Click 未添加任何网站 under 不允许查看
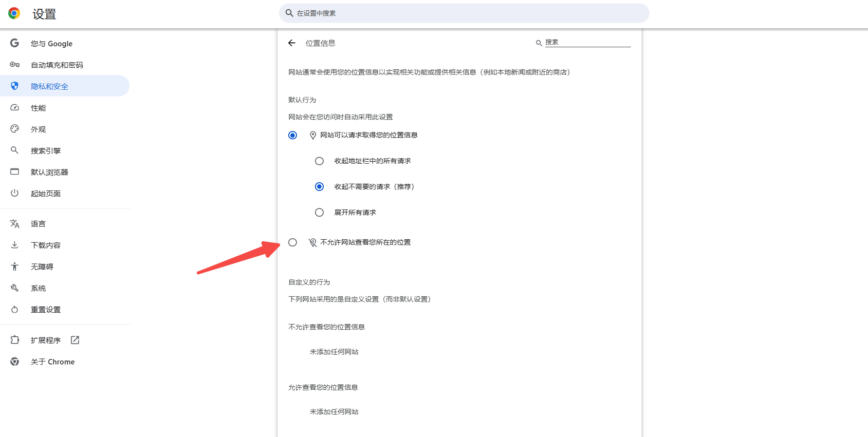868x437 pixels. point(334,352)
